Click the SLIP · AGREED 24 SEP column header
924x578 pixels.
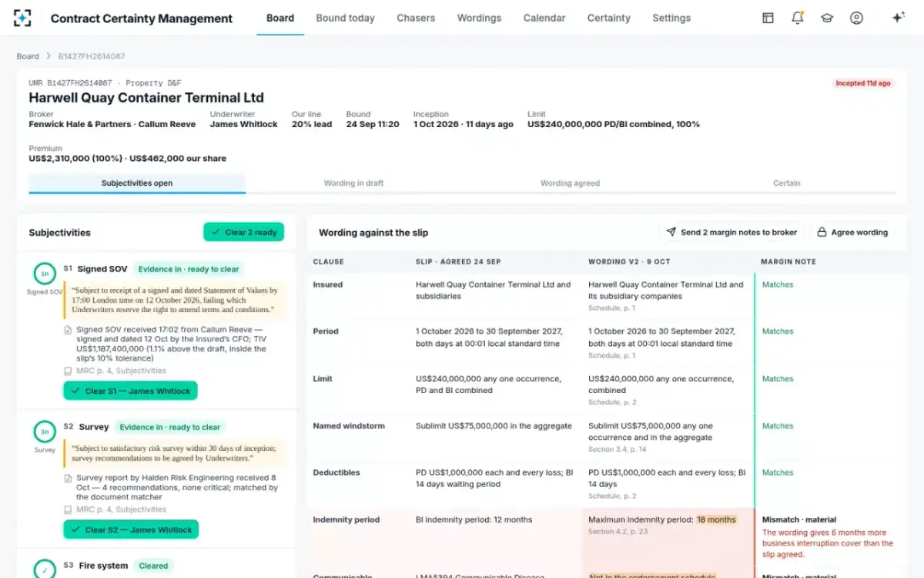tap(458, 262)
